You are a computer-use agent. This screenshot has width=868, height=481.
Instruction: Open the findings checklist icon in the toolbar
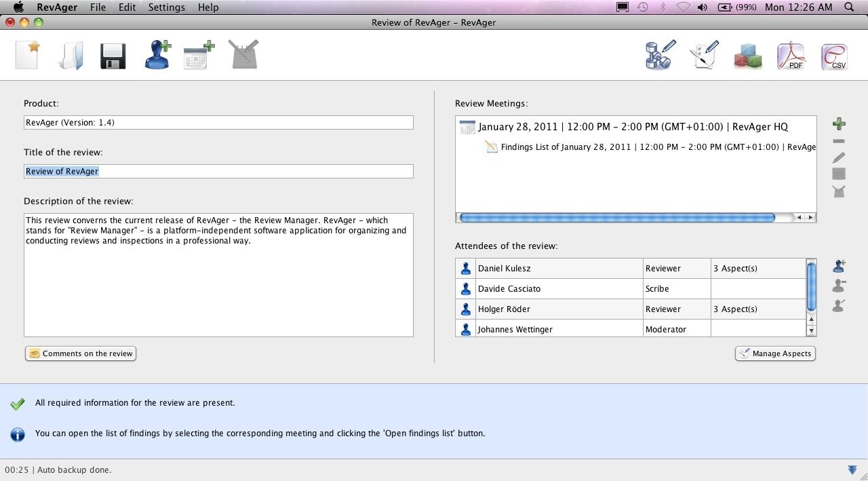[704, 55]
